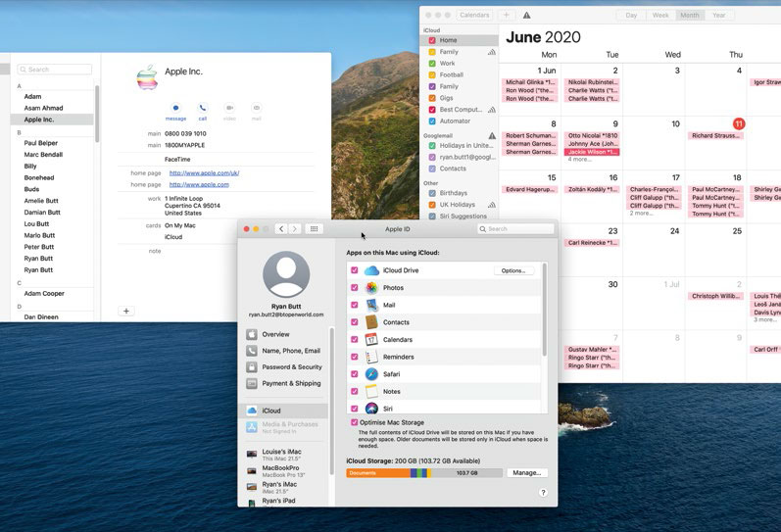Open the Jackie Wilson event on June 9
The image size is (781, 532).
pos(592,152)
